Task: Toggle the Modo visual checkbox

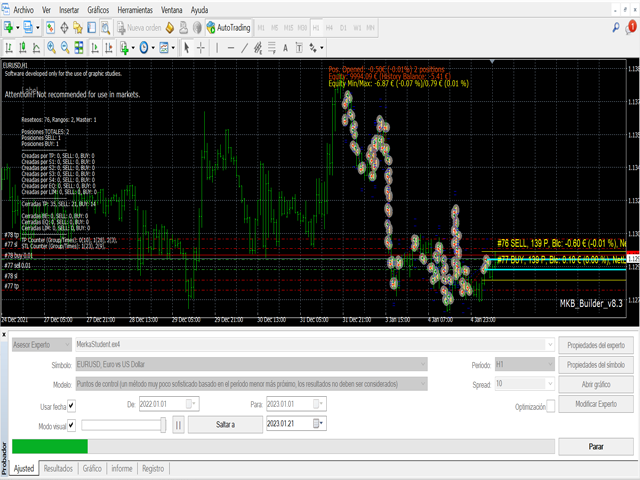Action: 71,425
